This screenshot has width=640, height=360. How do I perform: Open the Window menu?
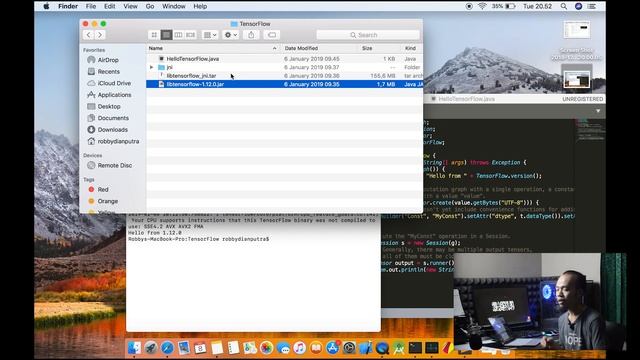[174, 7]
